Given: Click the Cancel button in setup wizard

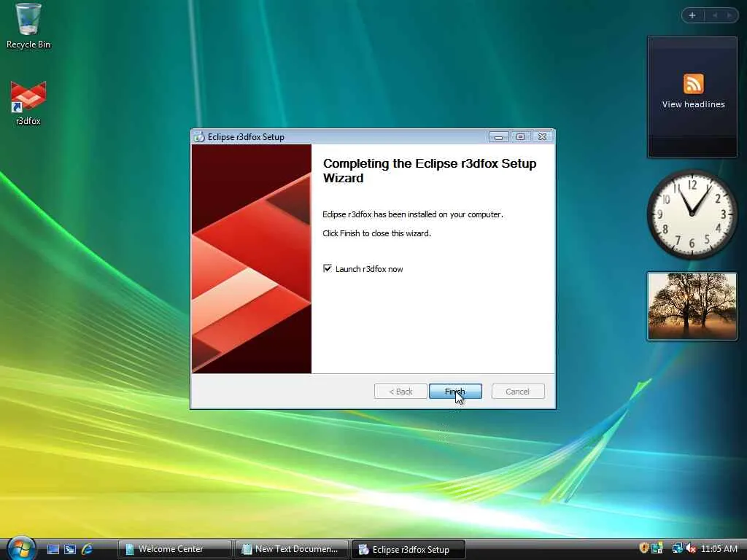Looking at the screenshot, I should [517, 392].
